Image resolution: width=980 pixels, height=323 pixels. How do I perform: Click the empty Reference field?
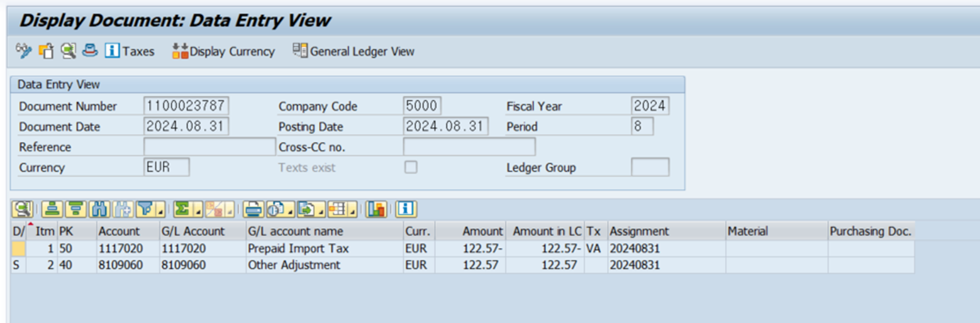click(x=209, y=146)
